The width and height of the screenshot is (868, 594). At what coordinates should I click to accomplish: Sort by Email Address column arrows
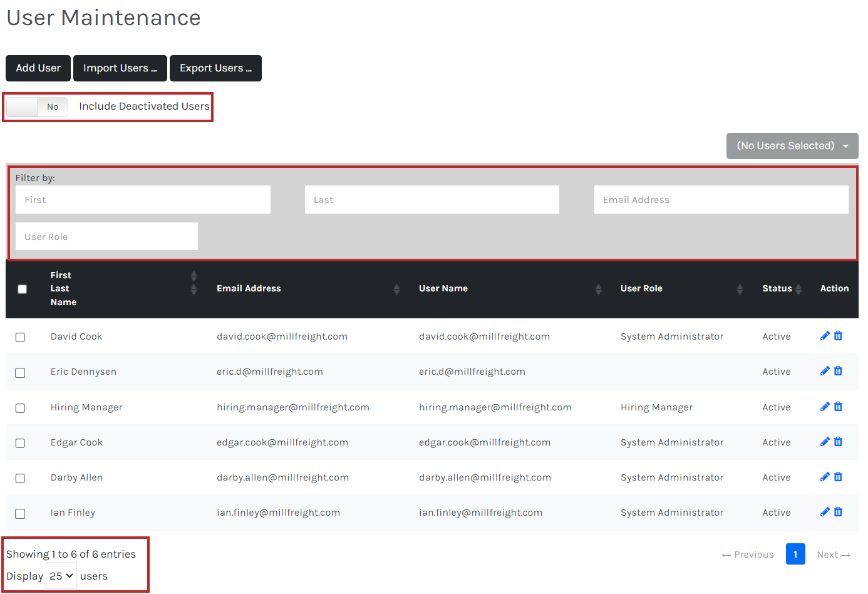[x=396, y=289]
